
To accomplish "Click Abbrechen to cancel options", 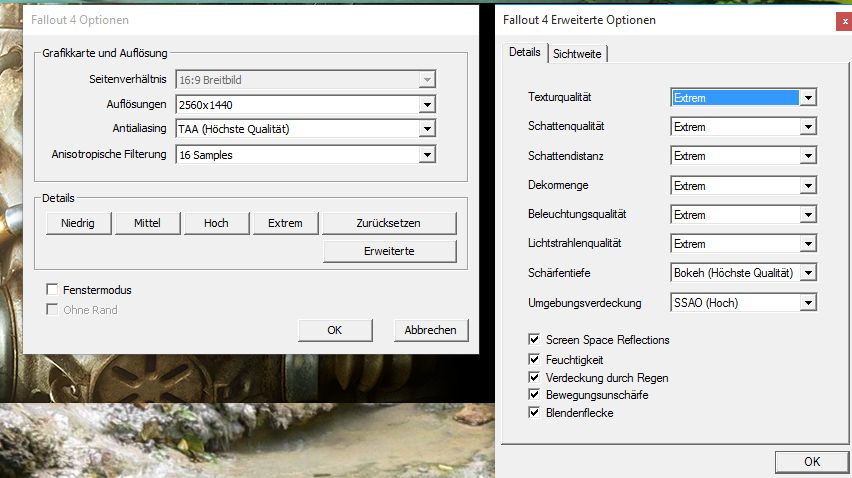I will click(x=430, y=330).
